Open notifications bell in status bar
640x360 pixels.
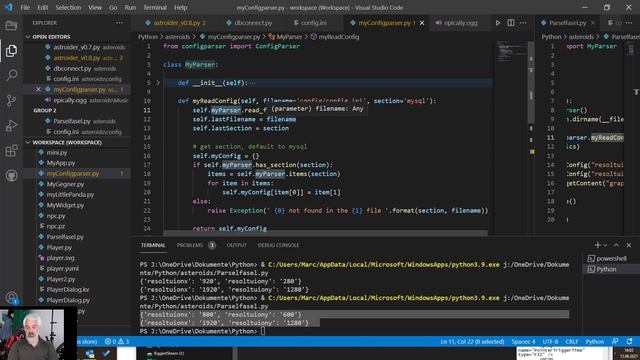[x=630, y=341]
